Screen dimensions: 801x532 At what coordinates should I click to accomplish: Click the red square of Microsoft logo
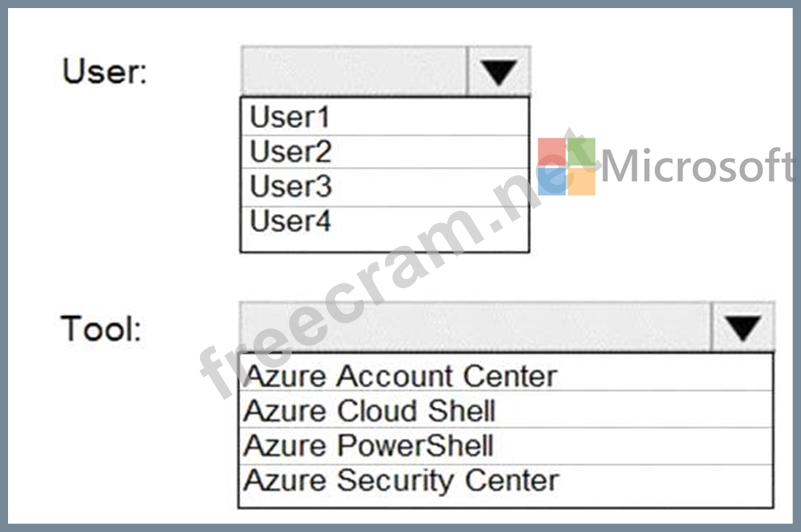[552, 152]
